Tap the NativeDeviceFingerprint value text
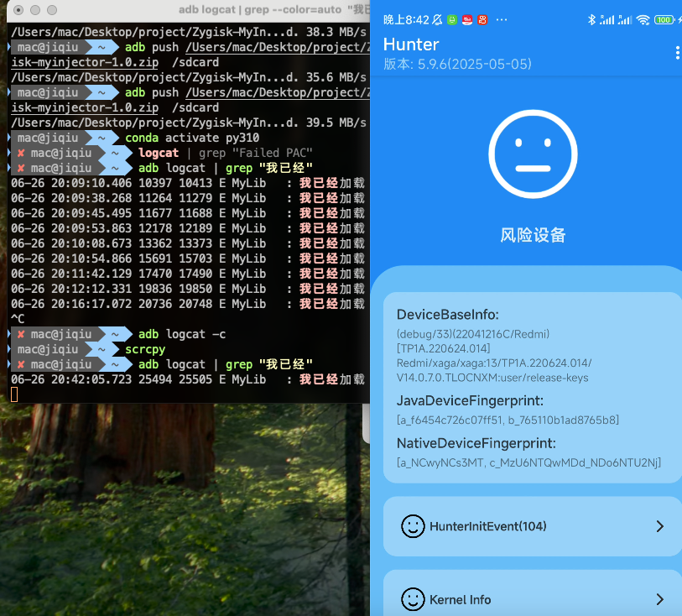The image size is (682, 616). pyautogui.click(x=528, y=462)
